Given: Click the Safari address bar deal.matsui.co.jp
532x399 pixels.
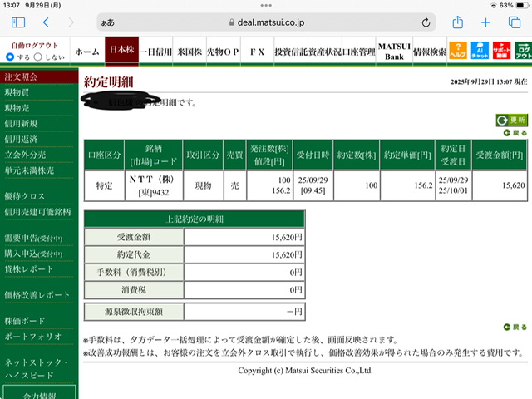Looking at the screenshot, I should click(x=266, y=22).
